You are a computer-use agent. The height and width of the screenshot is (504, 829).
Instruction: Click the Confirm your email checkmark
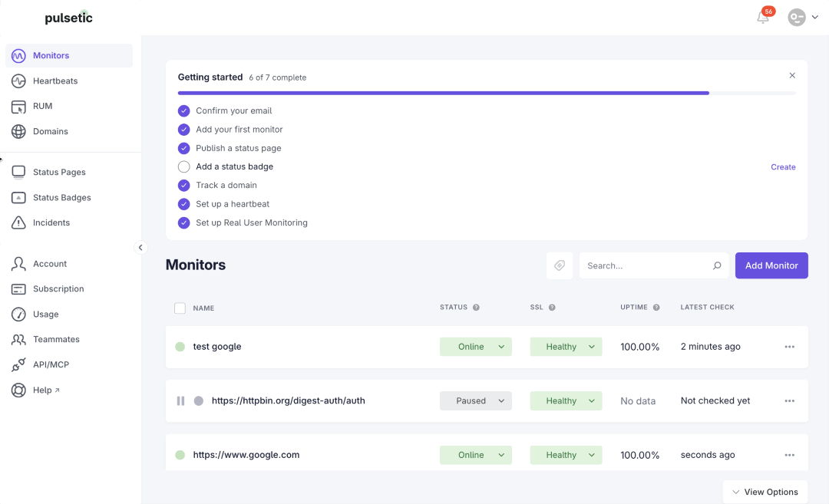[183, 111]
